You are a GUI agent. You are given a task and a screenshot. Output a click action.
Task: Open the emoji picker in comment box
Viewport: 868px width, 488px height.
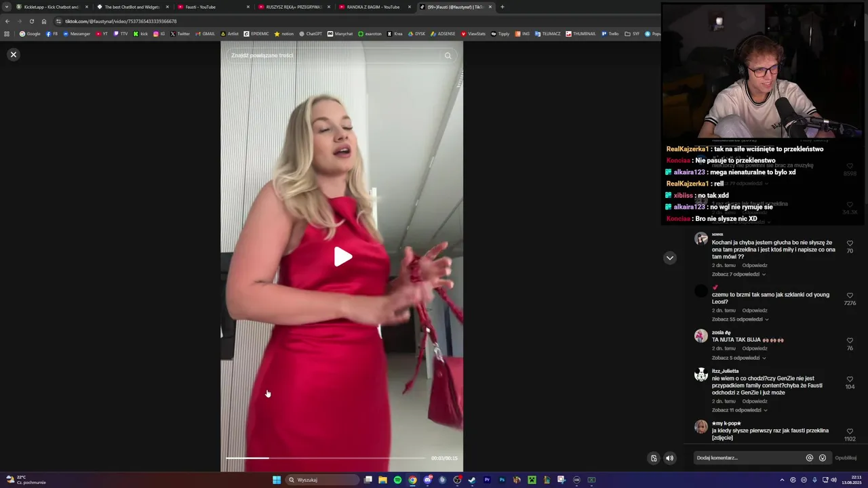pyautogui.click(x=823, y=457)
